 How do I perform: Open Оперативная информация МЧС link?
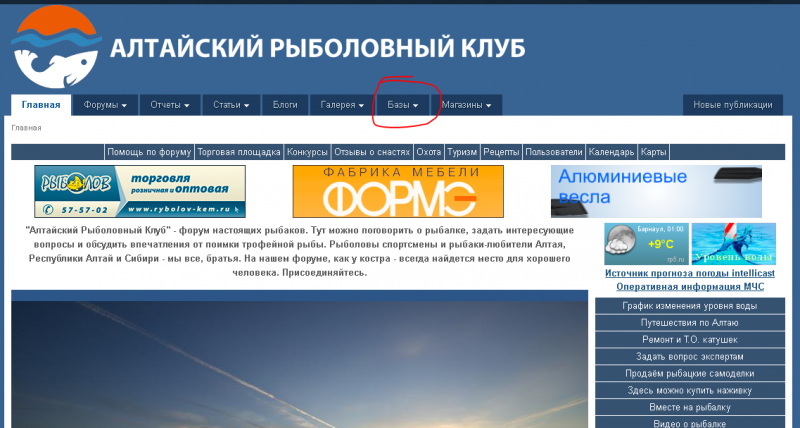click(x=690, y=287)
